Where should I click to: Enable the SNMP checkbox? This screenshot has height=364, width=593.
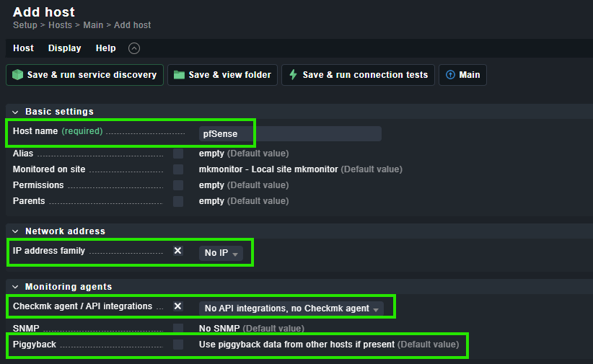point(177,329)
